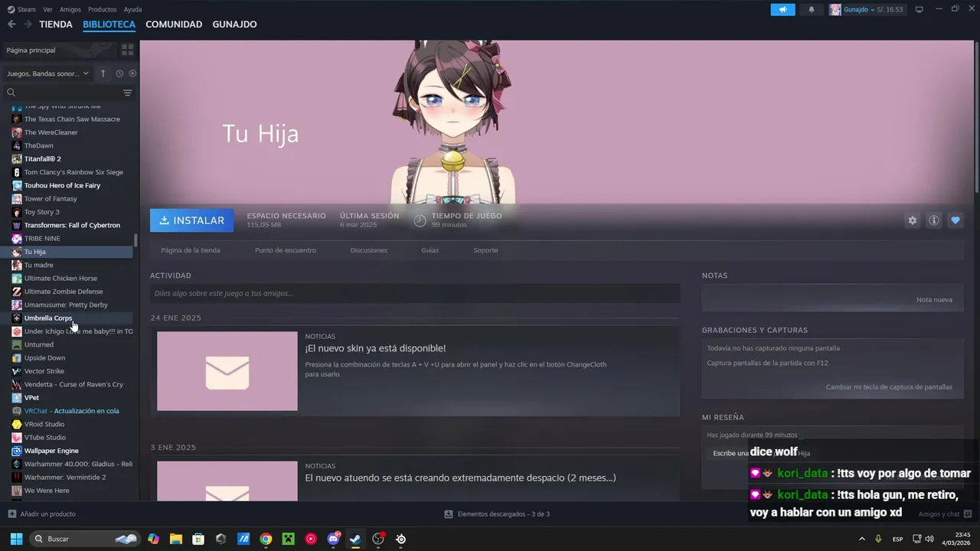The image size is (980, 551).
Task: Open Google Chrome from the taskbar
Action: point(266,539)
